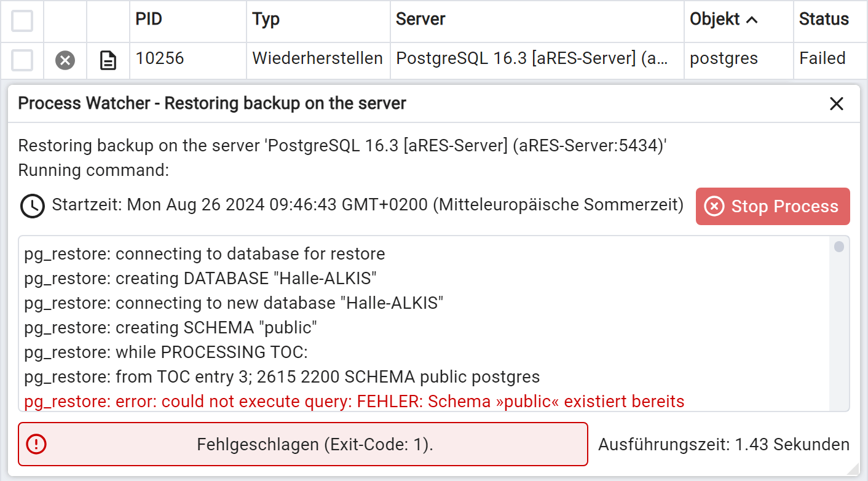The image size is (868, 481).
Task: Click the red error icon in failure banner
Action: pos(37,444)
